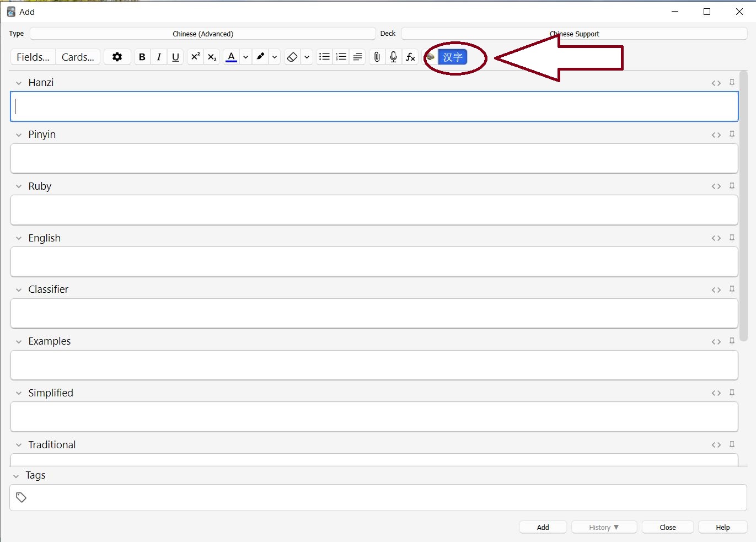
Task: Pin the Hanzi field as sticky
Action: click(732, 83)
